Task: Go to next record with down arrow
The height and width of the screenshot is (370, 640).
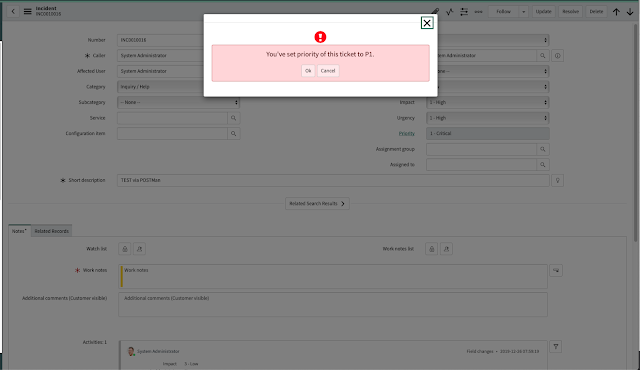Action: click(630, 11)
